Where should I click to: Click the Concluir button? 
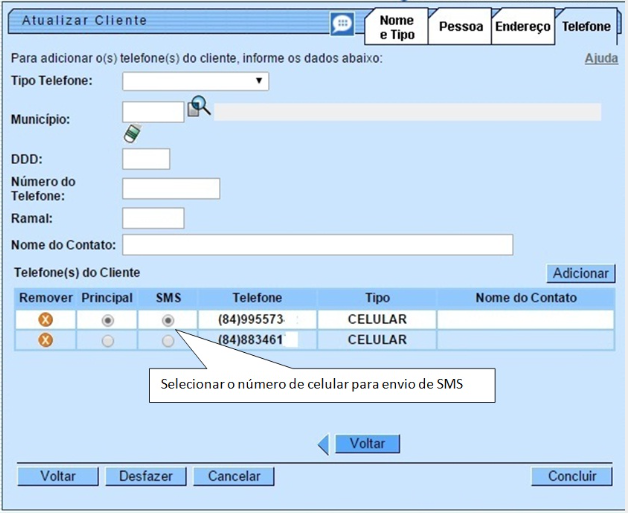click(x=572, y=476)
